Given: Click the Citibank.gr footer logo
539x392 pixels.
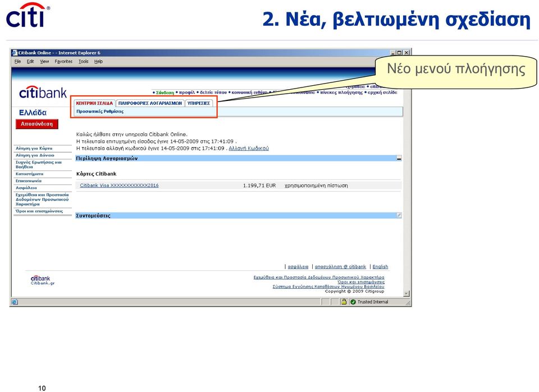Looking at the screenshot, I should 42,280.
